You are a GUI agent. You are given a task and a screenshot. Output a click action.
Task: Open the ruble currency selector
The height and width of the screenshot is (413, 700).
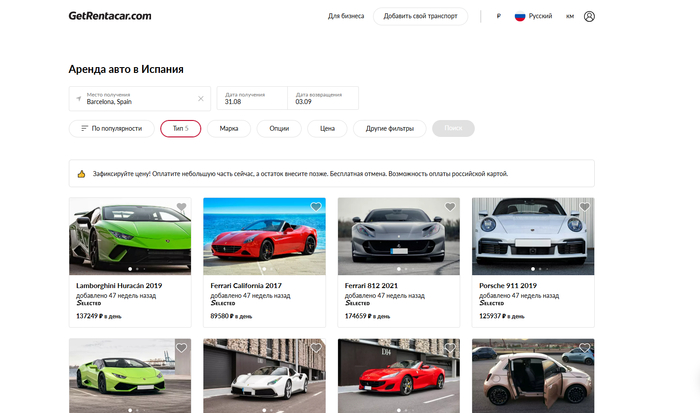[x=499, y=16]
